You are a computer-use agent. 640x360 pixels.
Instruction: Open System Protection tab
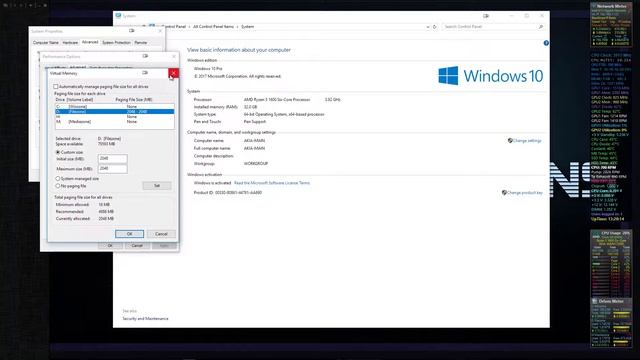coord(116,42)
